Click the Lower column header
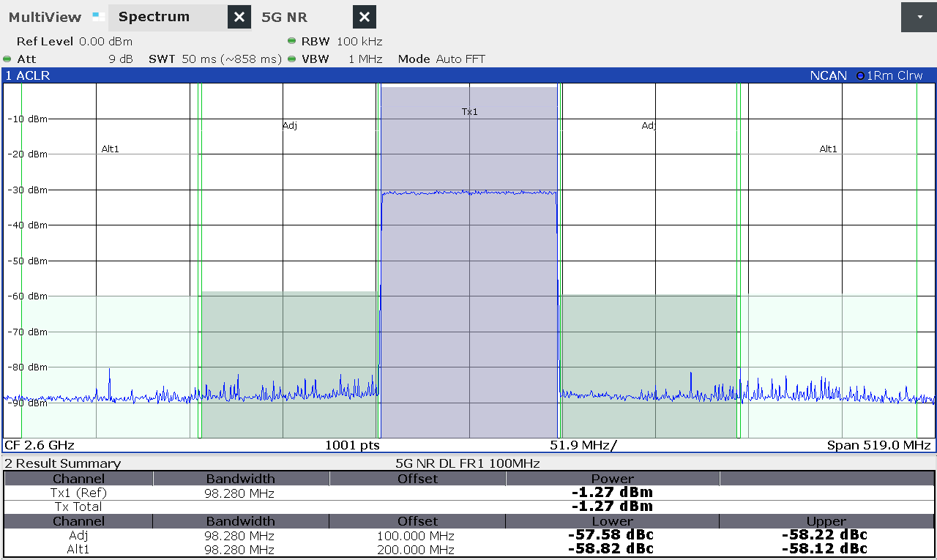The height and width of the screenshot is (560, 937). [612, 521]
